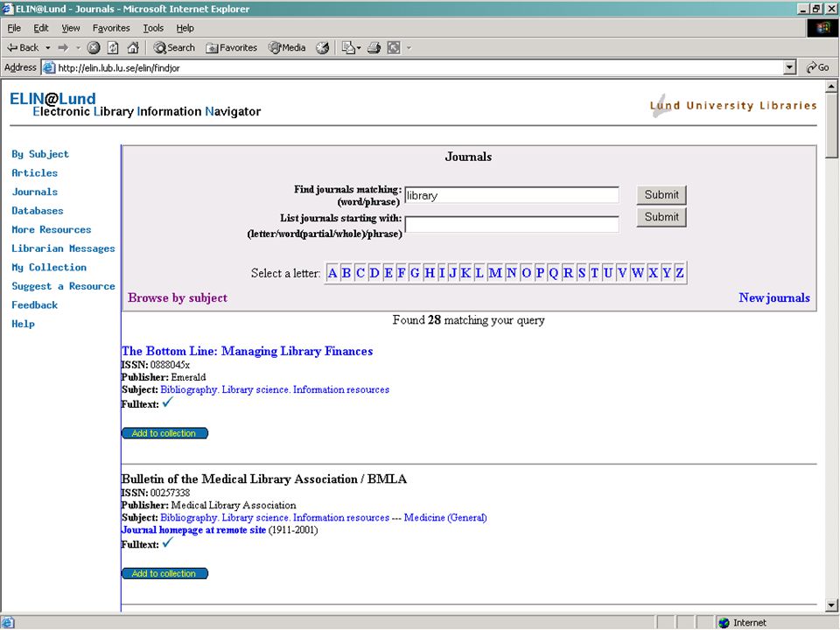Go to Articles in sidebar
Screen dimensions: 840x630
34,173
